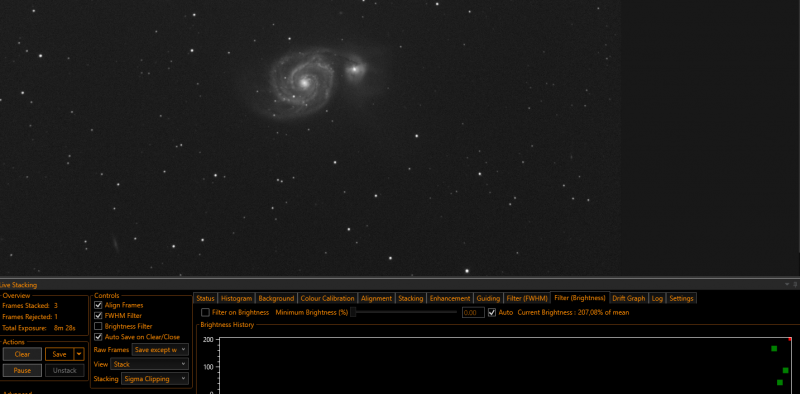Click the Clear button
Screen dimensions: 800x394
22,354
